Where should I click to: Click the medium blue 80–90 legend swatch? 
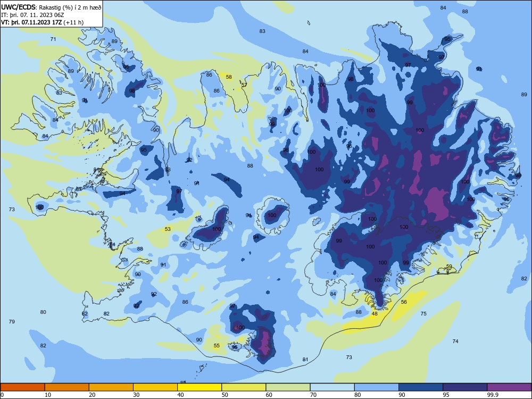[x=376, y=387]
